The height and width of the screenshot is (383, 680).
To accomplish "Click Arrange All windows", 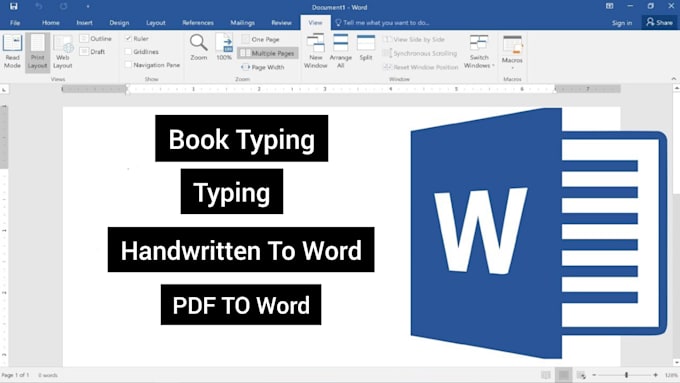I will (x=340, y=51).
